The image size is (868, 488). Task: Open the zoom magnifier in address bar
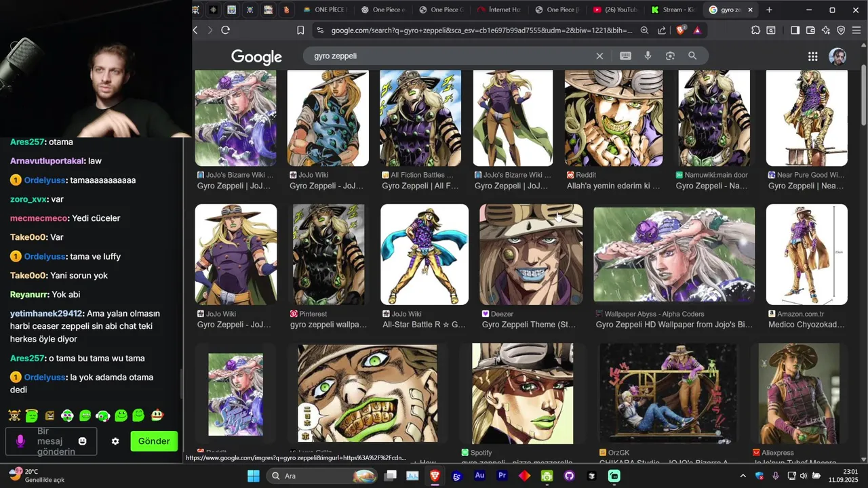(x=644, y=30)
